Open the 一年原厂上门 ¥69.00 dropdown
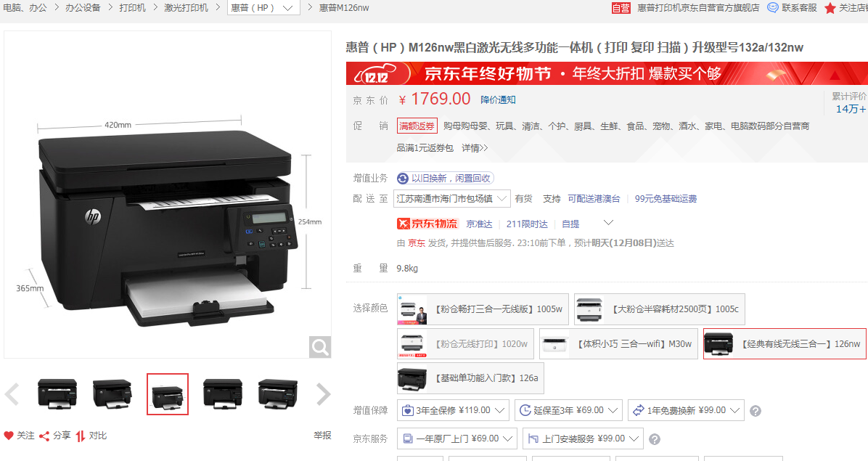The image size is (868, 461). (x=457, y=439)
